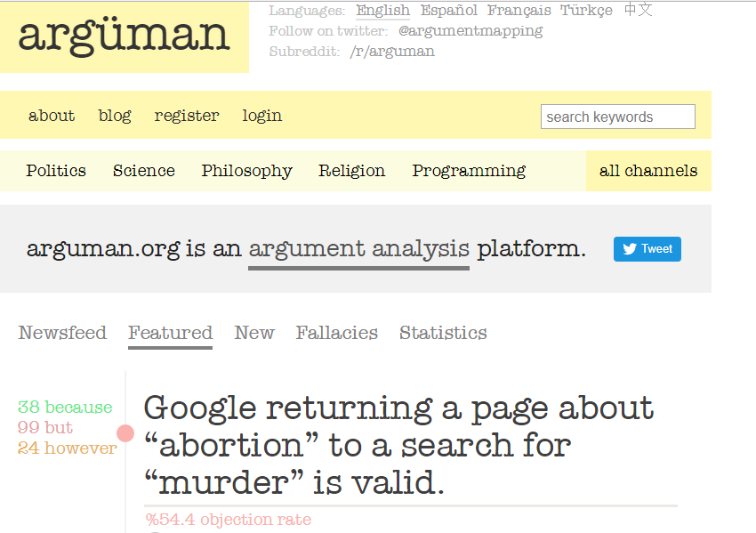Image resolution: width=756 pixels, height=533 pixels.
Task: Show all channels
Action: click(648, 171)
